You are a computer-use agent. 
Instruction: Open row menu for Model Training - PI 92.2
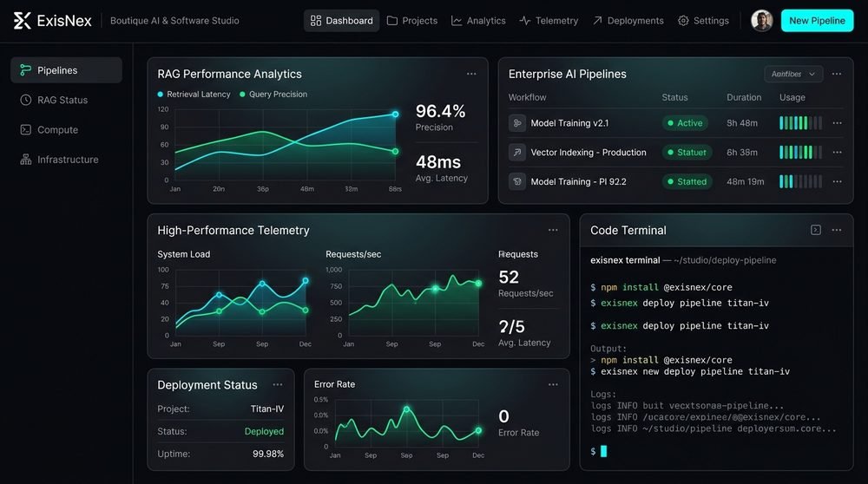837,181
